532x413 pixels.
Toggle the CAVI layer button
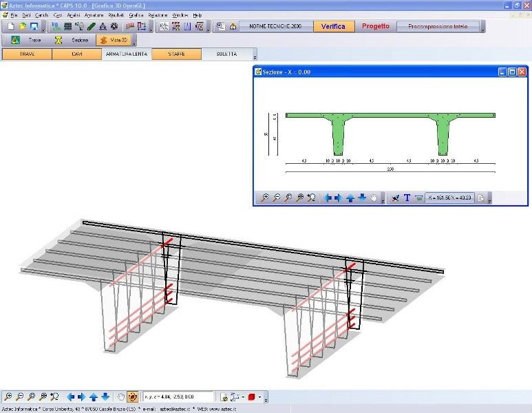point(76,54)
